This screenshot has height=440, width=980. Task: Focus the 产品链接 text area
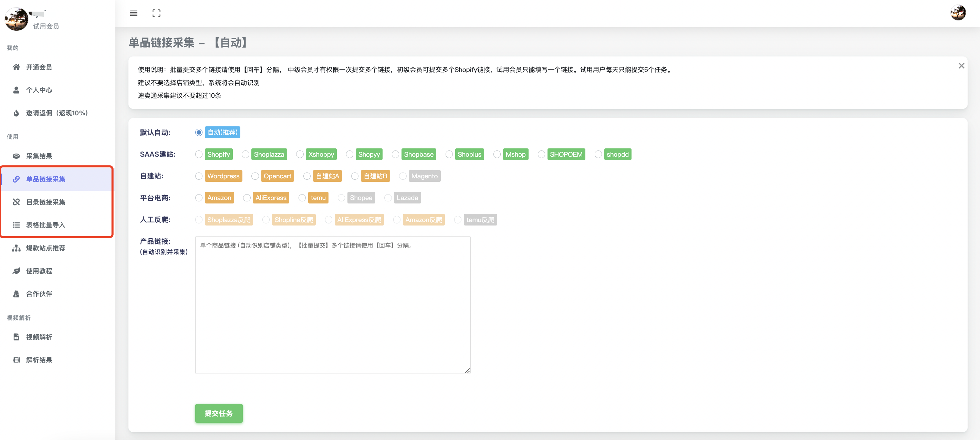click(333, 305)
